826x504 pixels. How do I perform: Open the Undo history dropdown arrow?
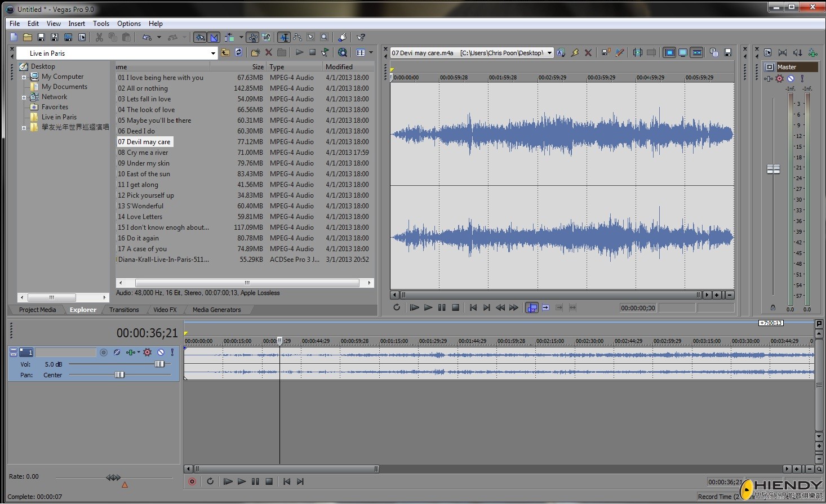coord(159,37)
